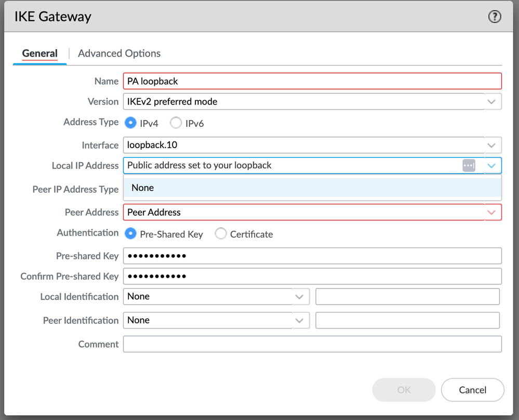Expand the Version dropdown

491,102
